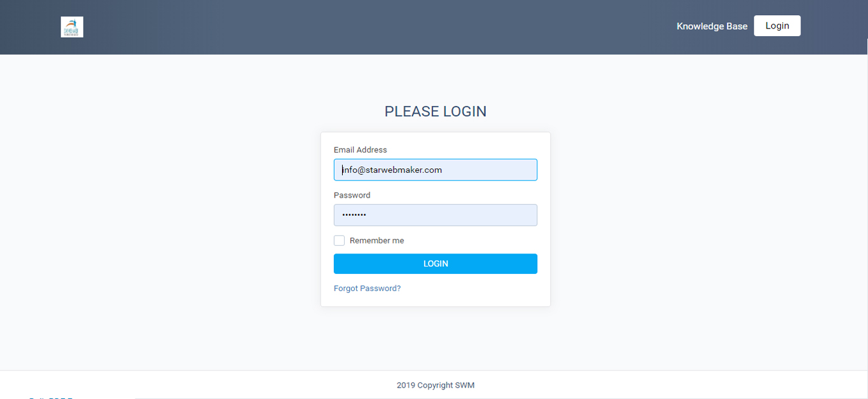Click the Email Address field label
The height and width of the screenshot is (399, 868).
pyautogui.click(x=360, y=150)
